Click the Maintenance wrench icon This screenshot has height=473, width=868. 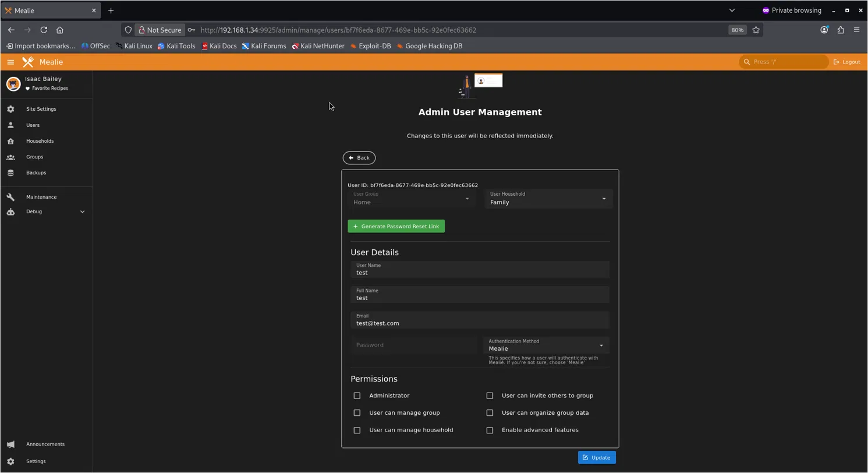click(x=10, y=197)
